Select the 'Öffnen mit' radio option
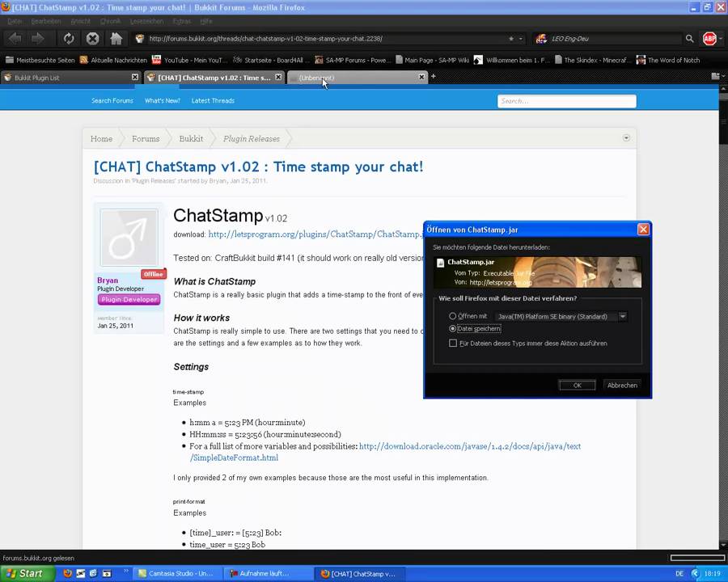The height and width of the screenshot is (582, 728). (452, 316)
